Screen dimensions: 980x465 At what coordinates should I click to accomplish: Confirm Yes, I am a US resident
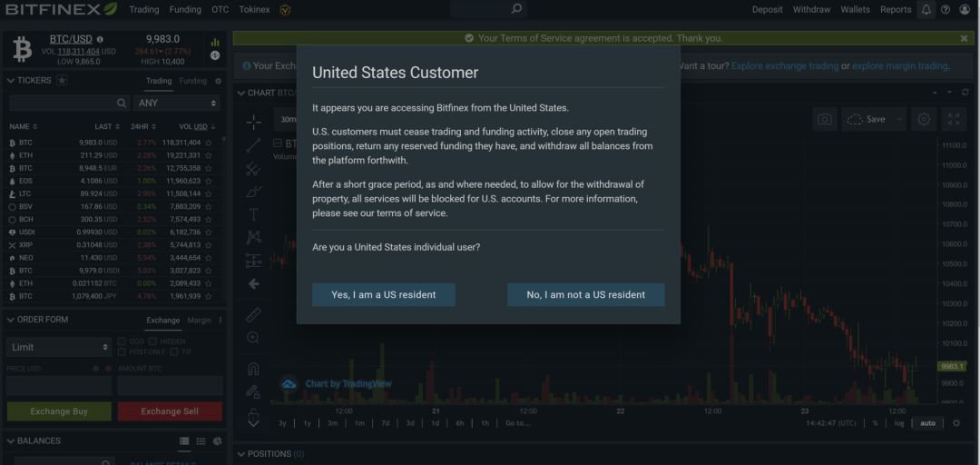tap(384, 295)
